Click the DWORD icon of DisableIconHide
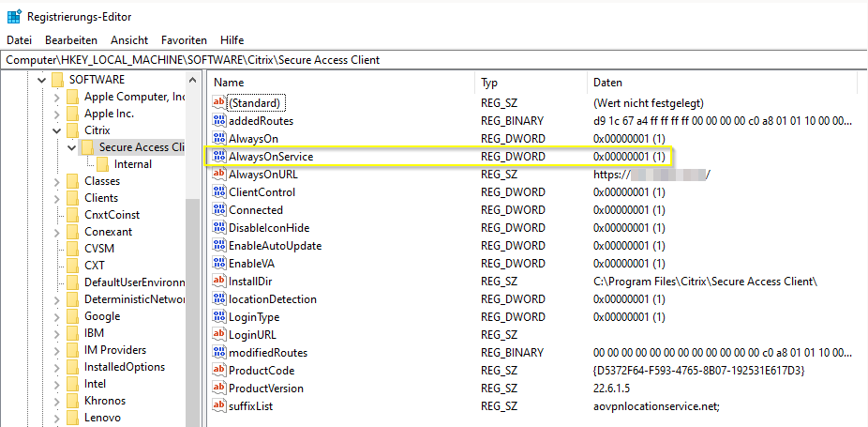Screen dimensions: 868x427 (219, 228)
